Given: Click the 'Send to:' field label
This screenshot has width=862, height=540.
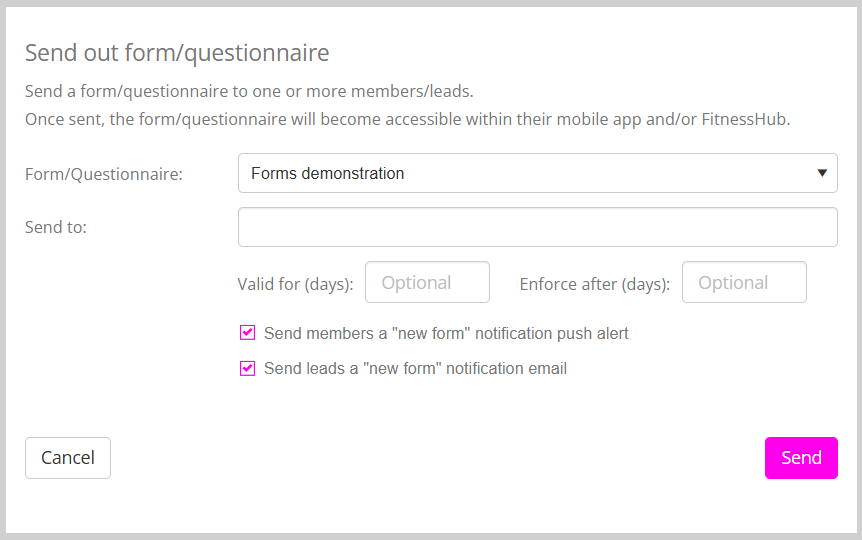Looking at the screenshot, I should click(56, 227).
